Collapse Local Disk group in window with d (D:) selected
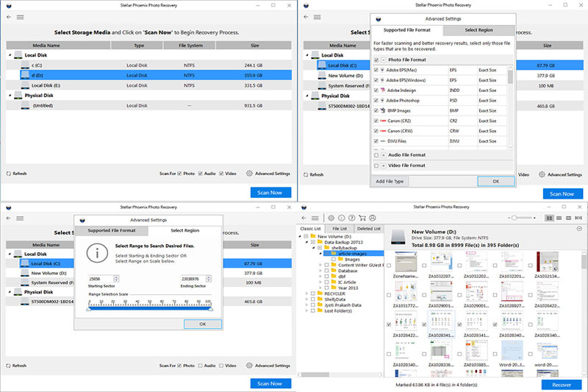 pyautogui.click(x=10, y=55)
